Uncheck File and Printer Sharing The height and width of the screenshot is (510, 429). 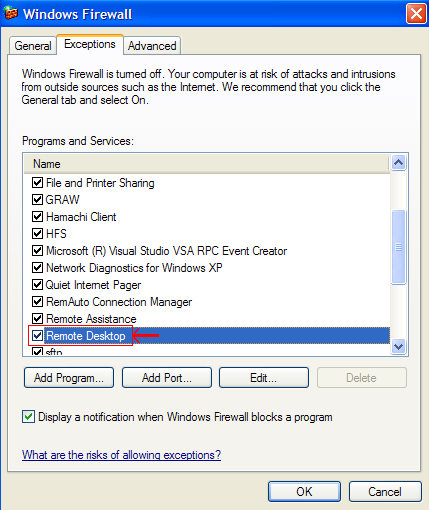37,183
